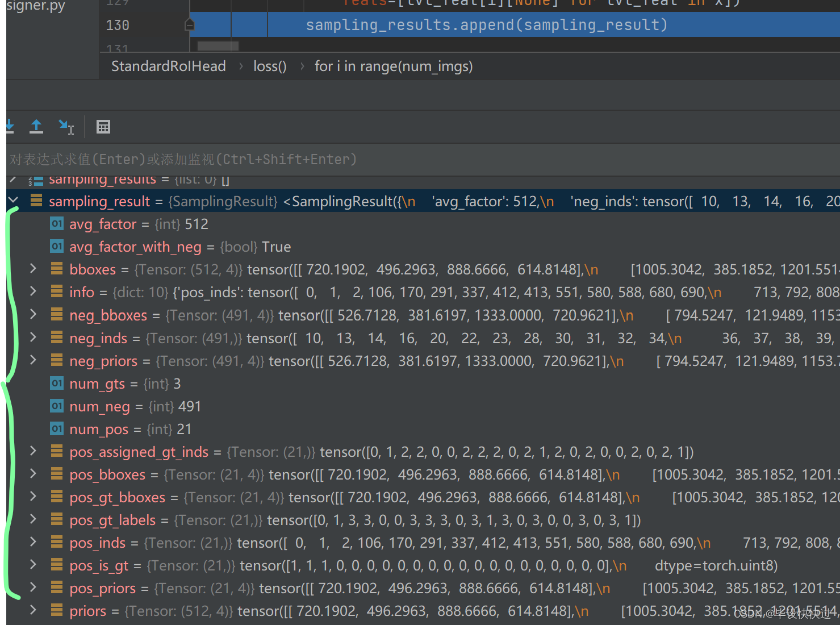Expand the bboxes tensor node
This screenshot has height=625, width=840.
[32, 269]
